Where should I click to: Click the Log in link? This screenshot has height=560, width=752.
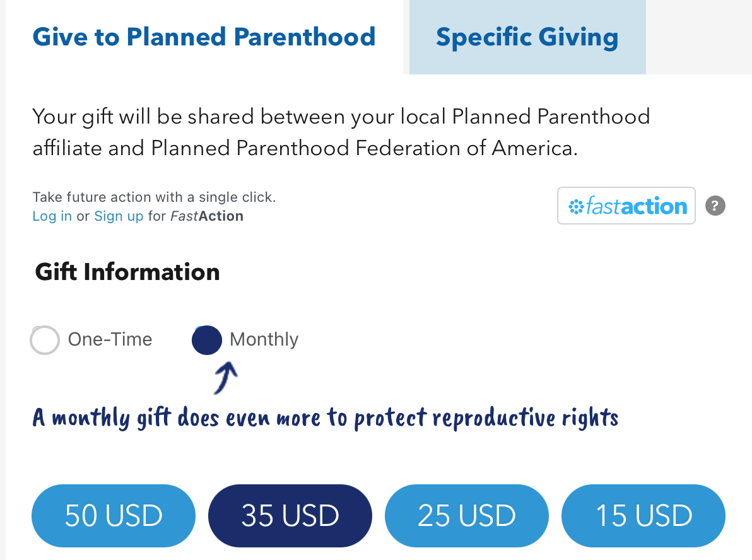(x=52, y=216)
